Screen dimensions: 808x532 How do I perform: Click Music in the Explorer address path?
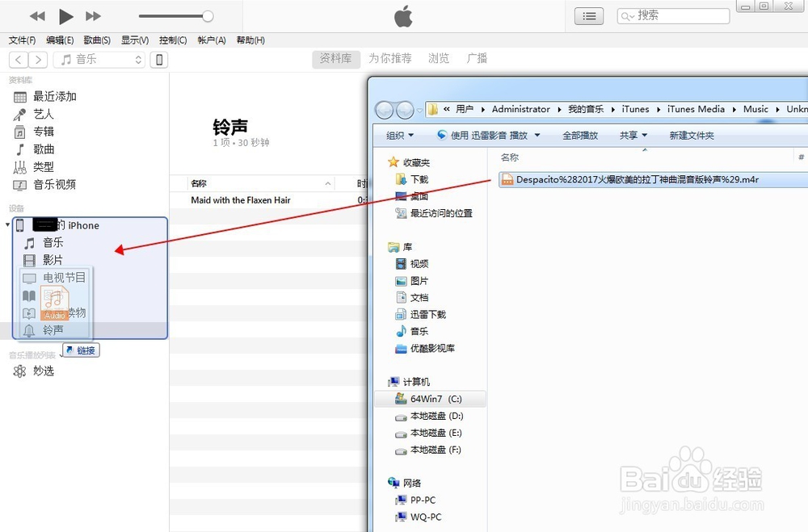tap(755, 109)
